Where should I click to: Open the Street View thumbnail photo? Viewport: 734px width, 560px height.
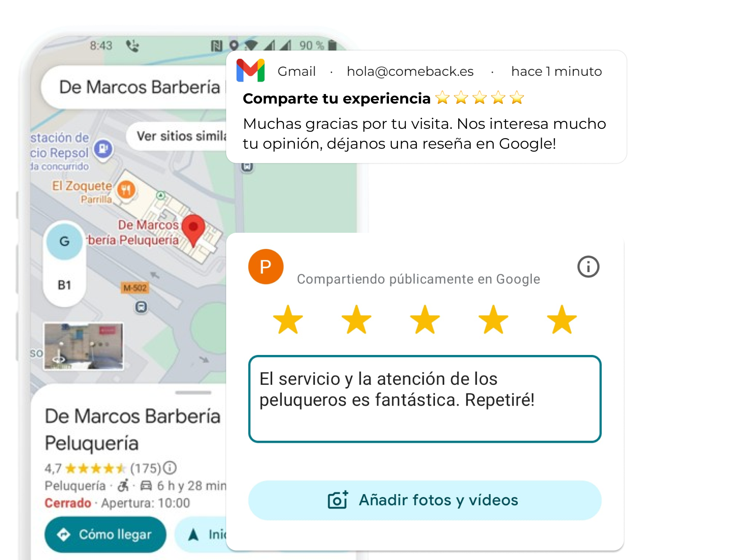83,346
